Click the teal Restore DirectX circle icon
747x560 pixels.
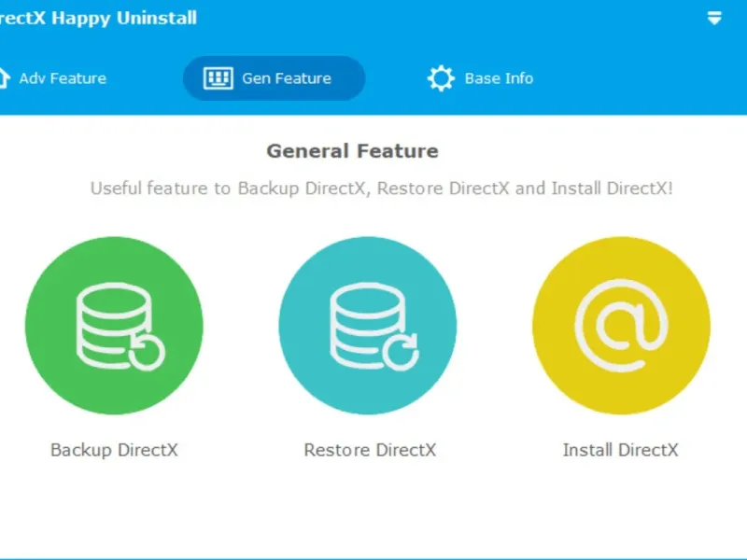coord(368,326)
